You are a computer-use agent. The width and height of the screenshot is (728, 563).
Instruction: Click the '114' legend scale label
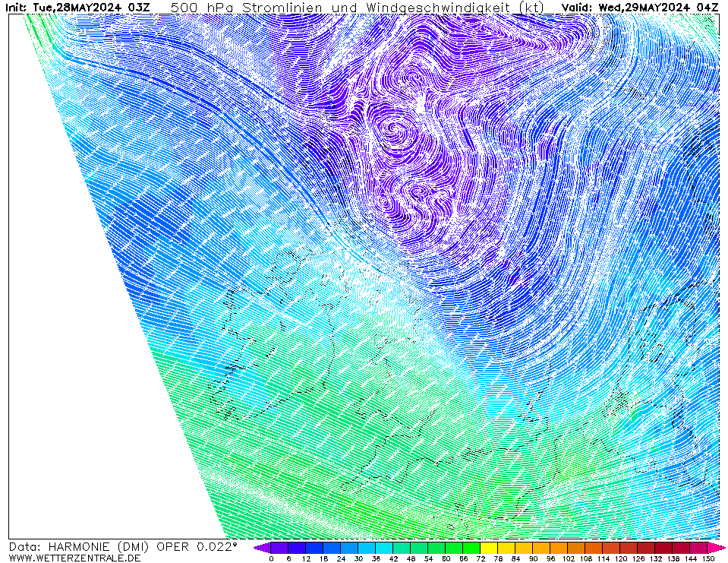point(603,558)
